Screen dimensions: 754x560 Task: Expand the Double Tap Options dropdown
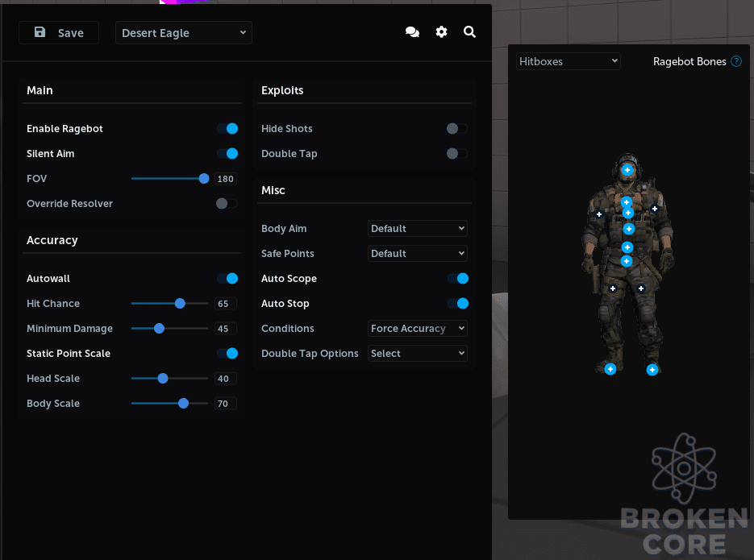(x=418, y=354)
